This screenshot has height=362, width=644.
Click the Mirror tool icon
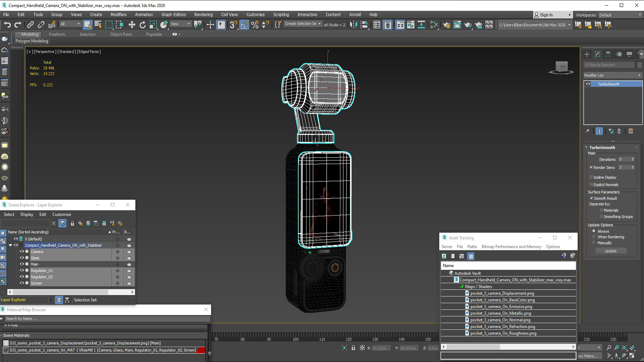point(354,24)
